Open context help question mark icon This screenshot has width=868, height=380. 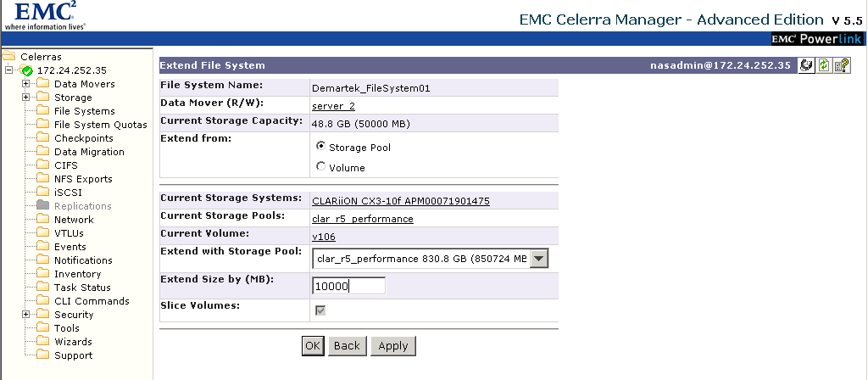pyautogui.click(x=842, y=65)
